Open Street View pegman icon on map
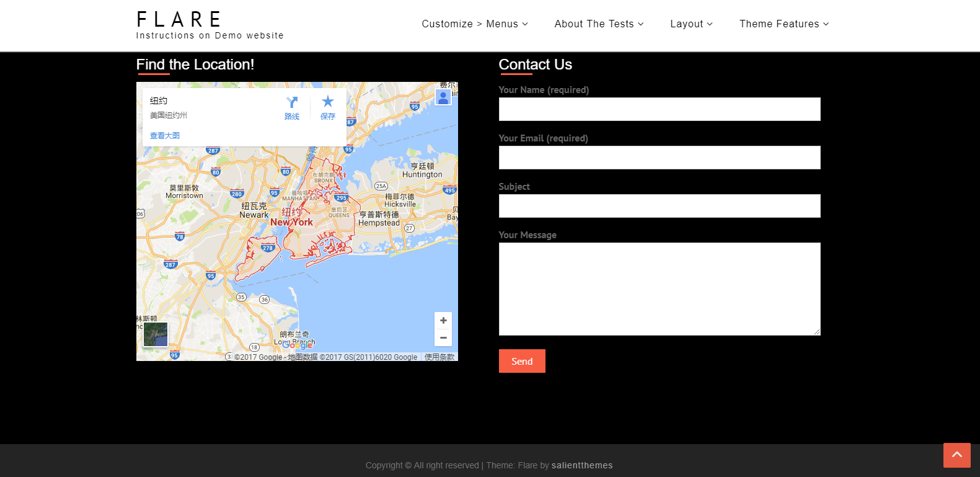Image resolution: width=980 pixels, height=477 pixels. [443, 97]
